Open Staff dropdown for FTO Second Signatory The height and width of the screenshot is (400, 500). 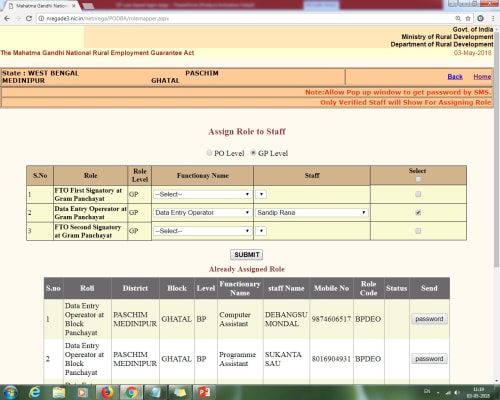261,231
